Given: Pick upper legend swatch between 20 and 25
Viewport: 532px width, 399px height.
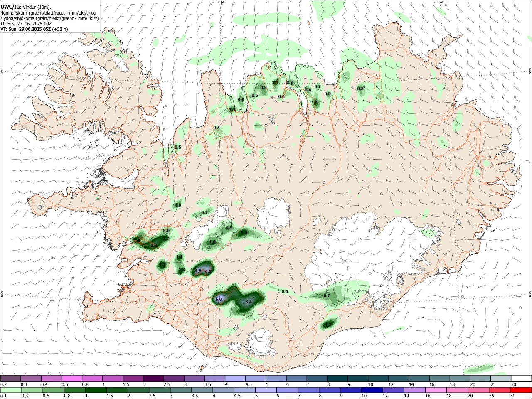Looking at the screenshot, I should point(480,378).
